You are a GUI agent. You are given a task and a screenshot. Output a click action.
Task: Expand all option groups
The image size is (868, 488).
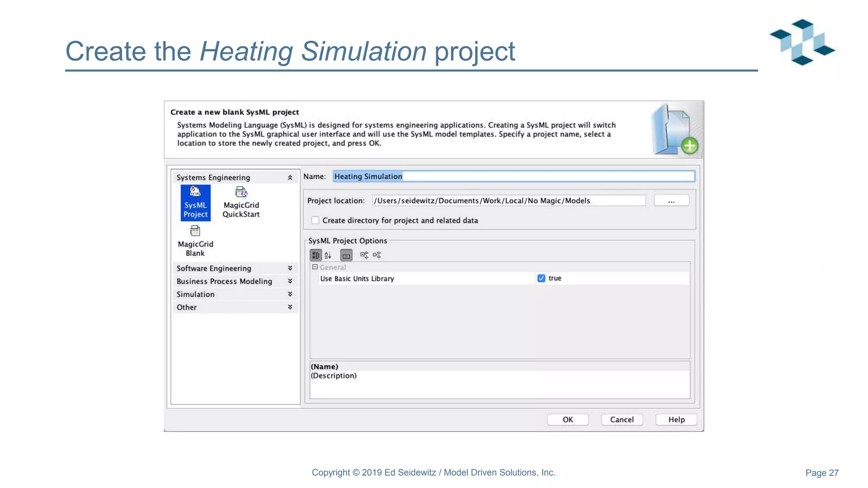coord(364,255)
